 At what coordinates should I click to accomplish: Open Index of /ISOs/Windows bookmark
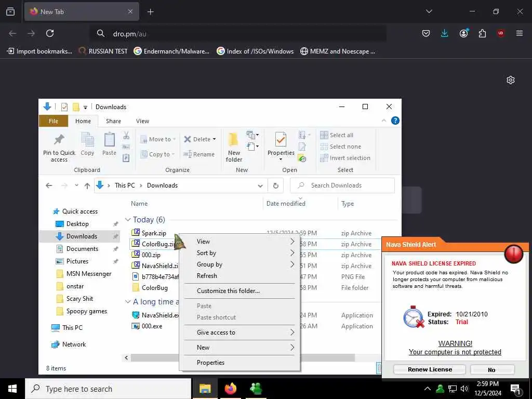pos(255,51)
